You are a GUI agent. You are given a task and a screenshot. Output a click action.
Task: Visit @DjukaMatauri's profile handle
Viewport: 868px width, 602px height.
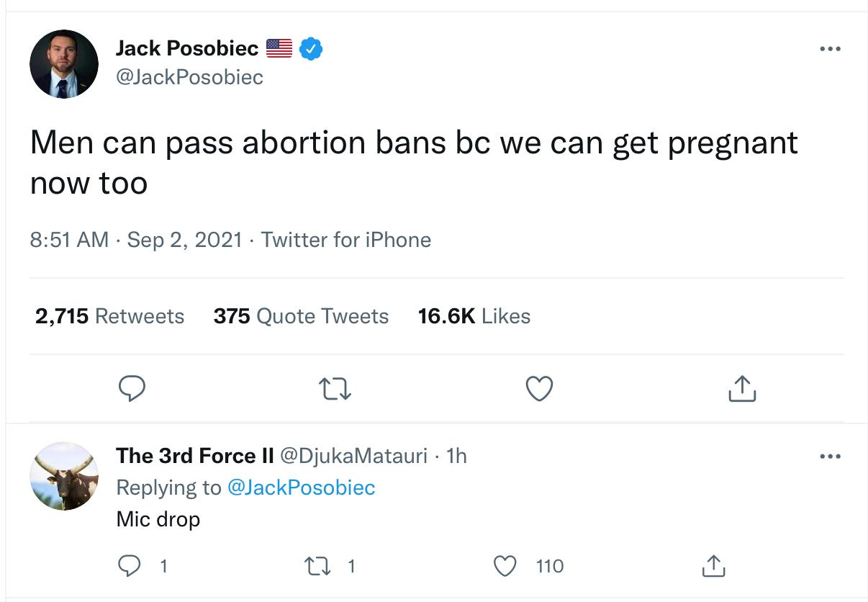pos(353,456)
